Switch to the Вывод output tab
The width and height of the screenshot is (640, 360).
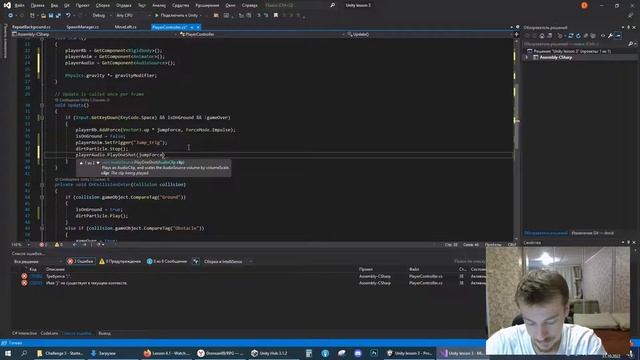[104, 333]
